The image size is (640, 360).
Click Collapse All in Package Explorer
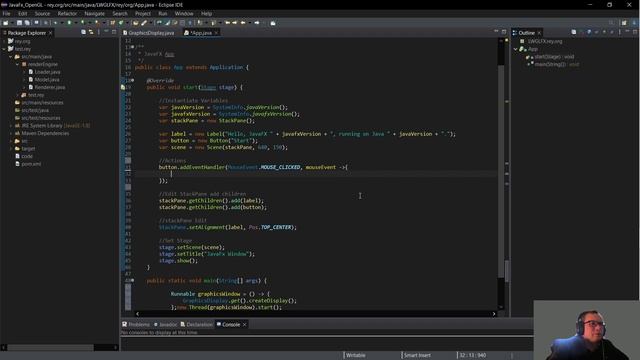coord(83,32)
